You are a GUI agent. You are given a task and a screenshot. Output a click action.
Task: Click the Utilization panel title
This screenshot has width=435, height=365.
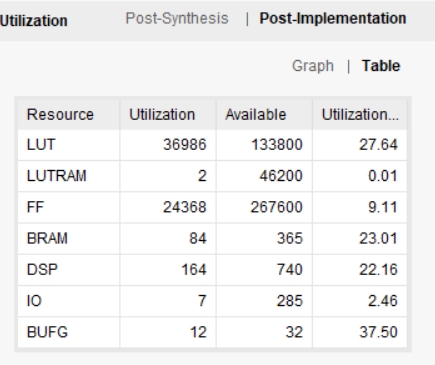(34, 21)
